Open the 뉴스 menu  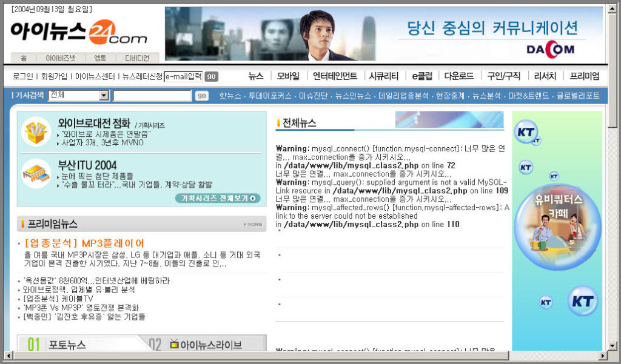pos(255,76)
